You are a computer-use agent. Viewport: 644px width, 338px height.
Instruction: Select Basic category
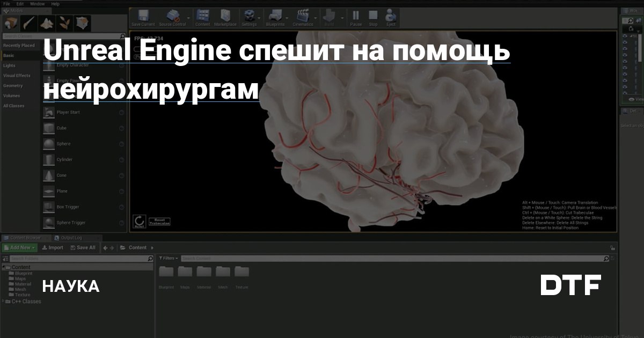[x=9, y=55]
